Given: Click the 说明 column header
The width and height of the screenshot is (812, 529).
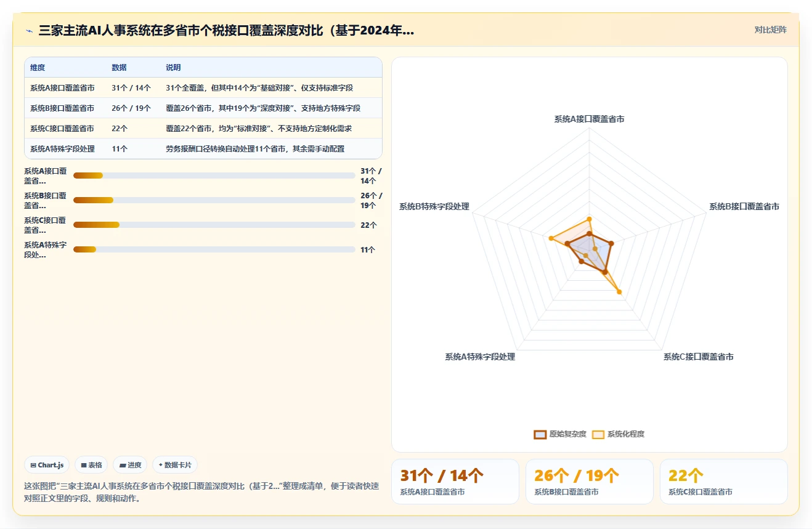Looking at the screenshot, I should pyautogui.click(x=173, y=68).
